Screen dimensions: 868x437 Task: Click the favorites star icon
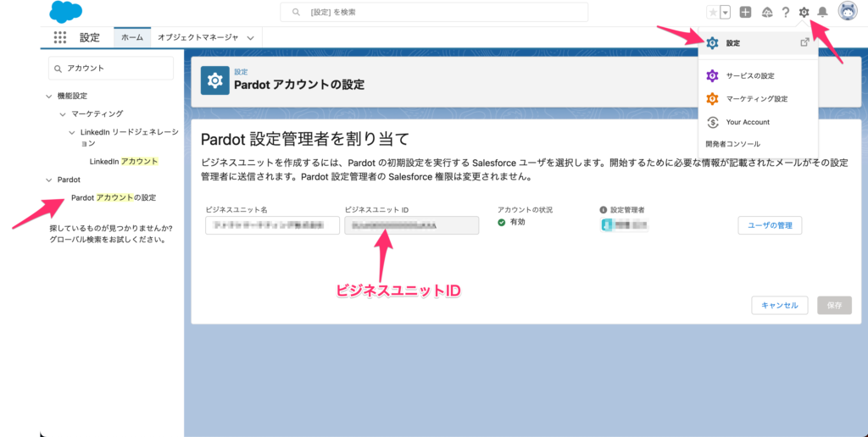click(x=713, y=12)
